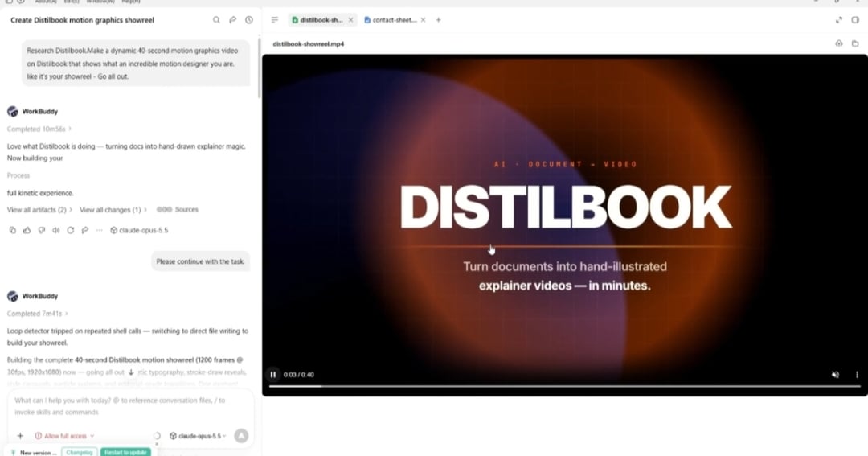Screen dimensions: 868x456
Task: Click the chat title Create Distilbook motion graphics showreel
Action: tap(82, 20)
